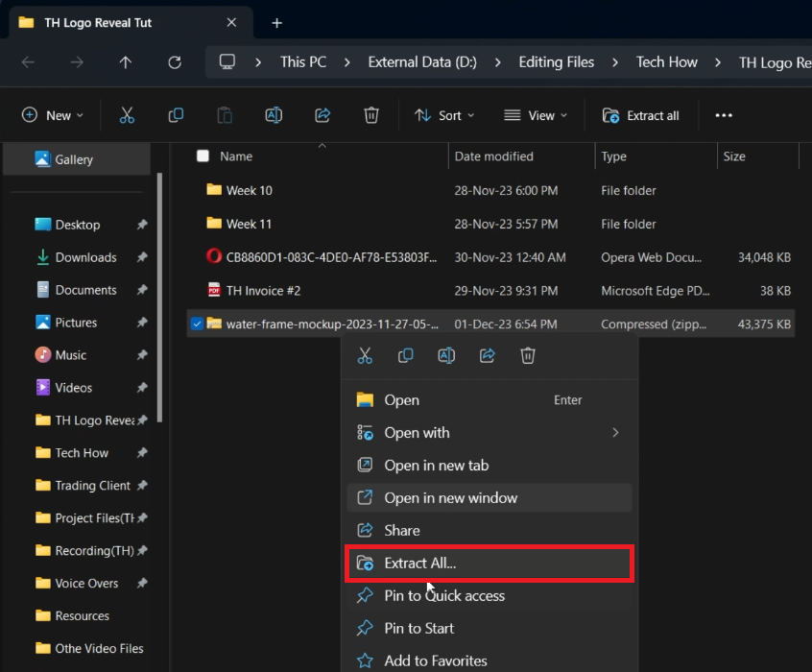Click the Extract all toolbar button
Viewport: 812px width, 672px height.
640,115
